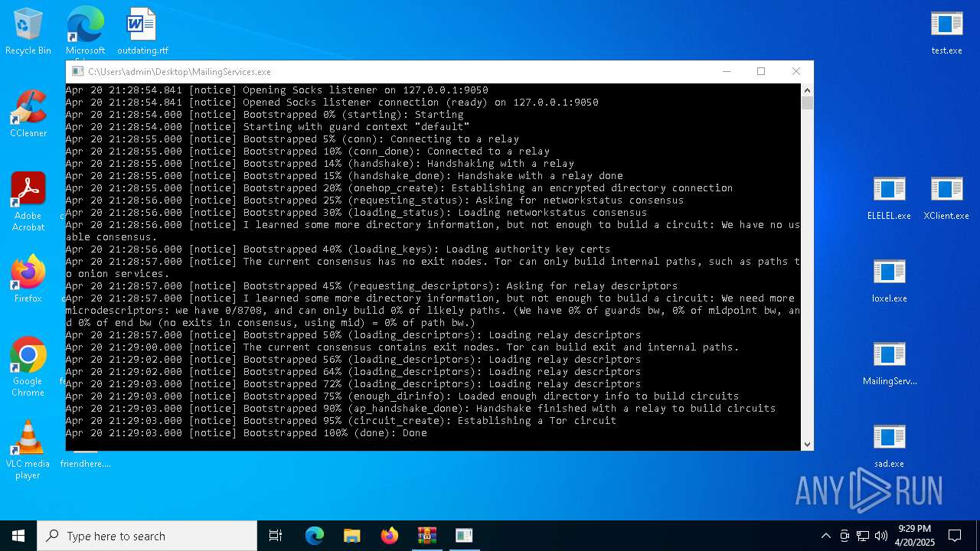980x551 pixels.
Task: Click the console window title bar icon
Action: tap(77, 71)
